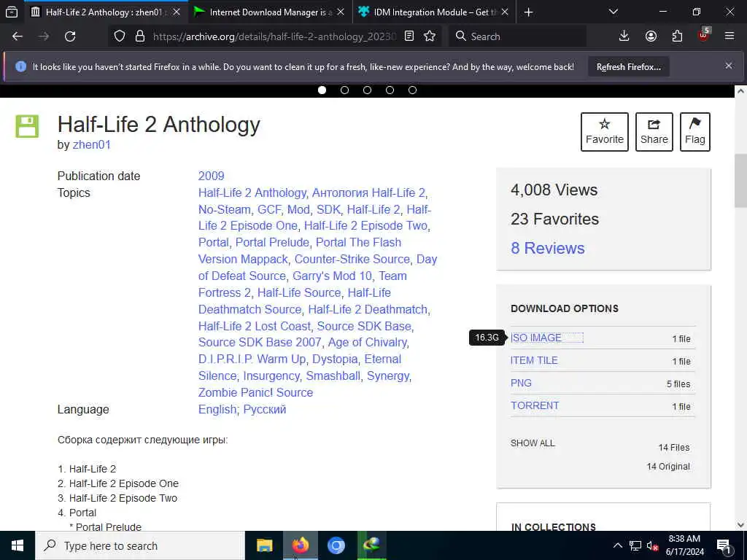Click the Firefox taskbar icon
The width and height of the screenshot is (747, 560).
coord(300,545)
